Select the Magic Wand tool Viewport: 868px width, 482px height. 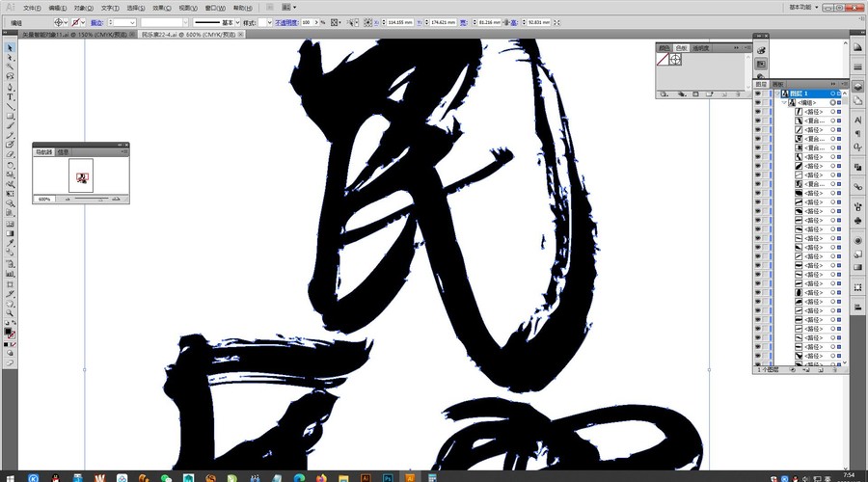pos(10,67)
